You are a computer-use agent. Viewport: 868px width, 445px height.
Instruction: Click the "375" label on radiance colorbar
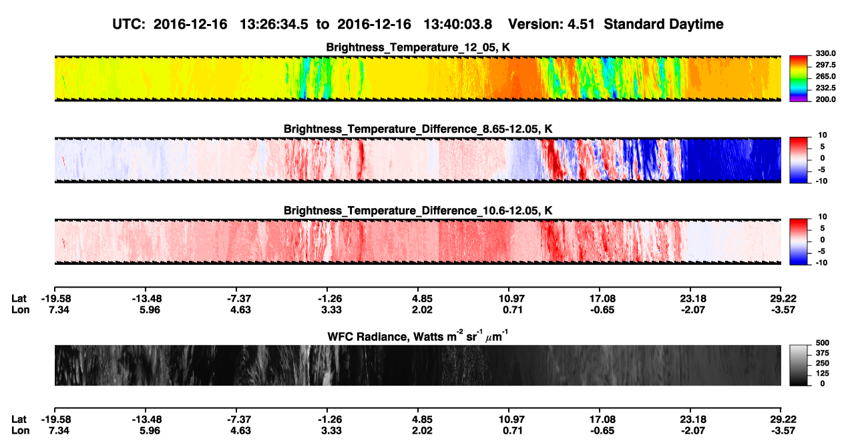tap(823, 353)
